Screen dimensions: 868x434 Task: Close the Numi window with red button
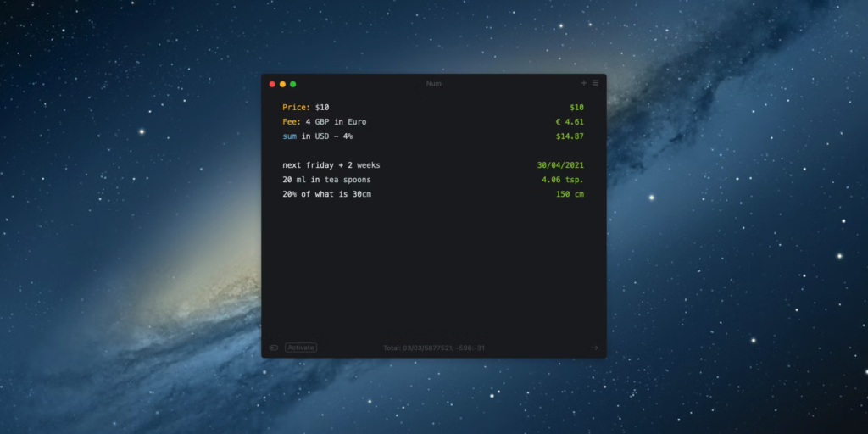272,84
